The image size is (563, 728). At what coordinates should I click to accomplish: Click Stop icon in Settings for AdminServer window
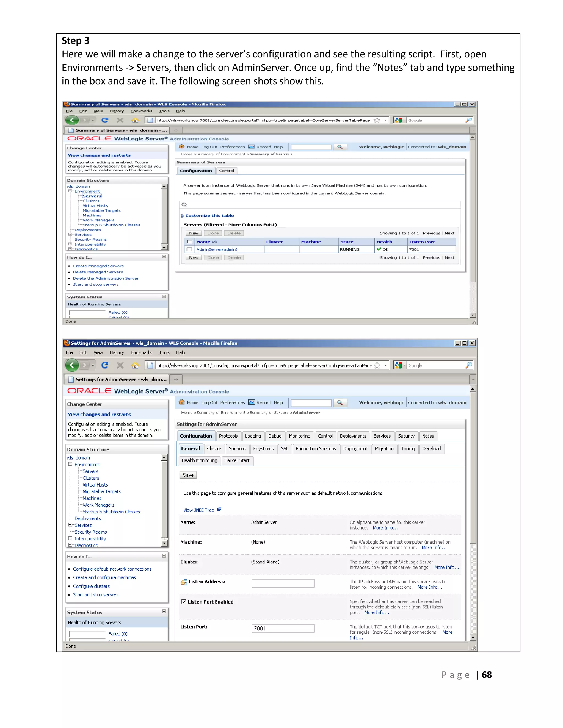120,365
